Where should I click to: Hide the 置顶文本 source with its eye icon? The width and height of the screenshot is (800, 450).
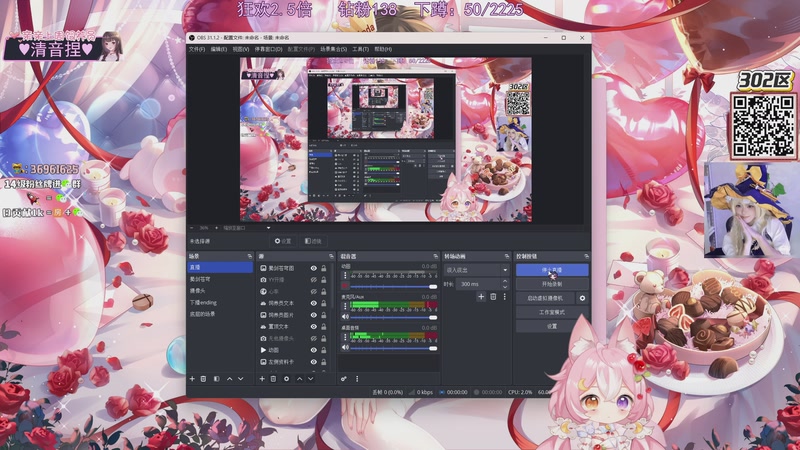point(314,327)
